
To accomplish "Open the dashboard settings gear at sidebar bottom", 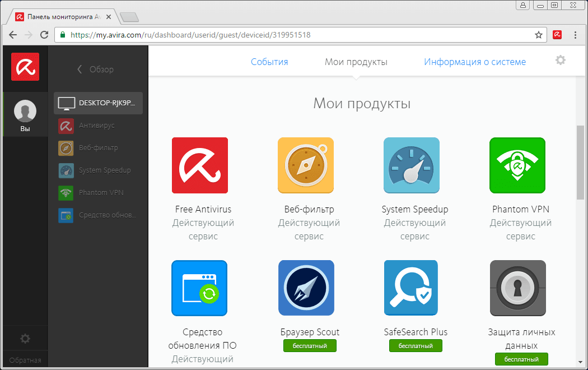I will [25, 339].
